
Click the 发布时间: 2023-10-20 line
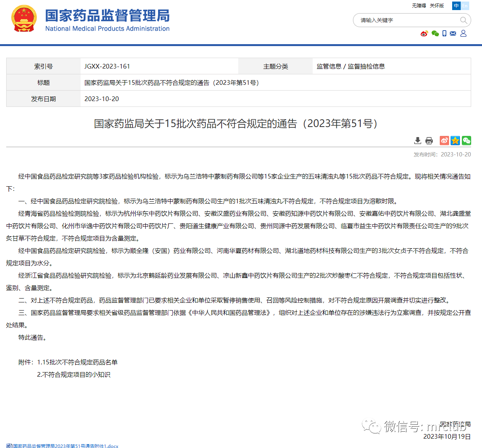442,154
